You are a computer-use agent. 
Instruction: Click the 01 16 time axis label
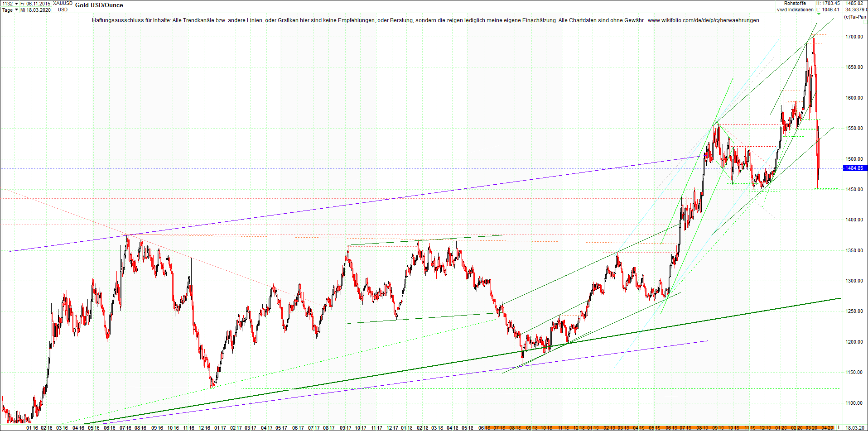click(x=32, y=428)
